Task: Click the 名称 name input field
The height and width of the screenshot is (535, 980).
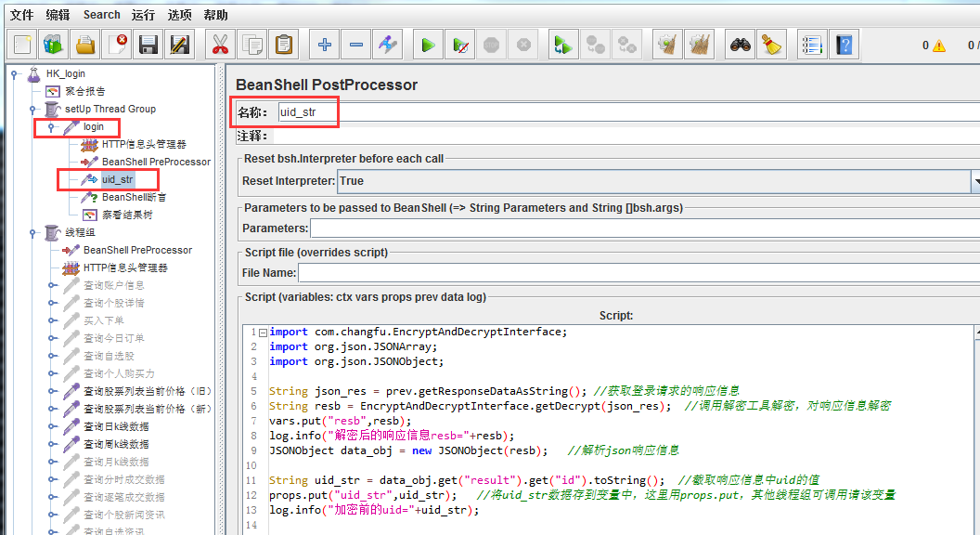Action: pyautogui.click(x=627, y=112)
